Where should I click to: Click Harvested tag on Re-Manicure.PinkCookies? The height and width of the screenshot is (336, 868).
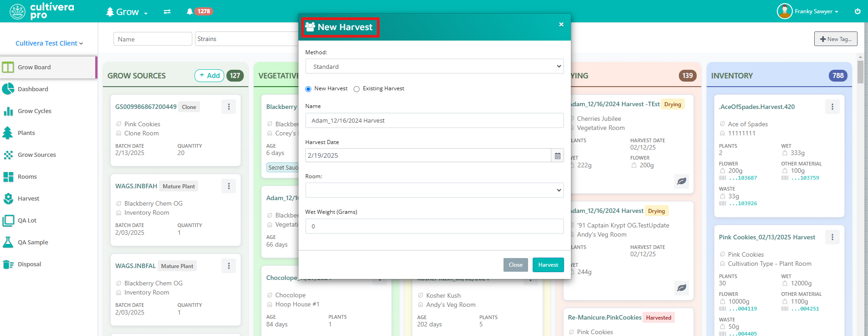(x=658, y=317)
